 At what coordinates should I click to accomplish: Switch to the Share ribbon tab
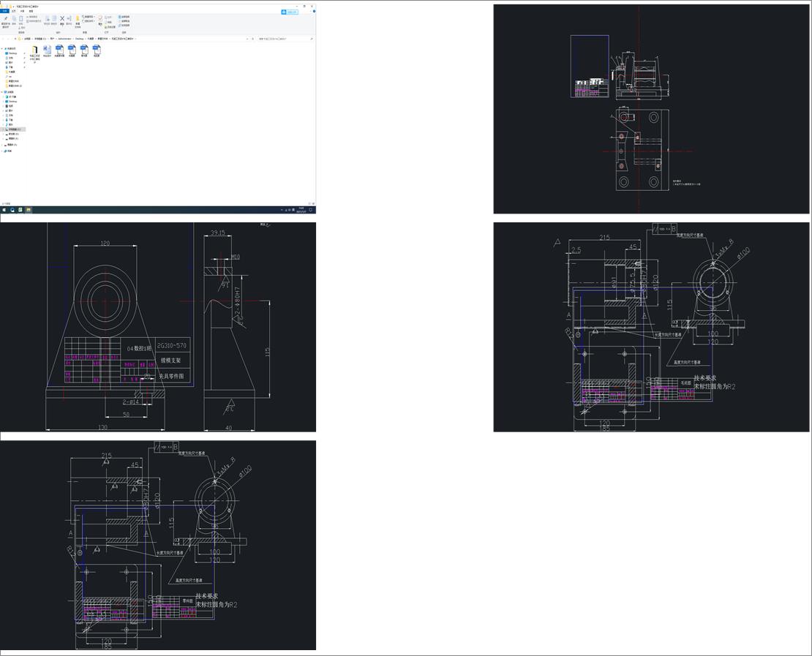[x=22, y=11]
